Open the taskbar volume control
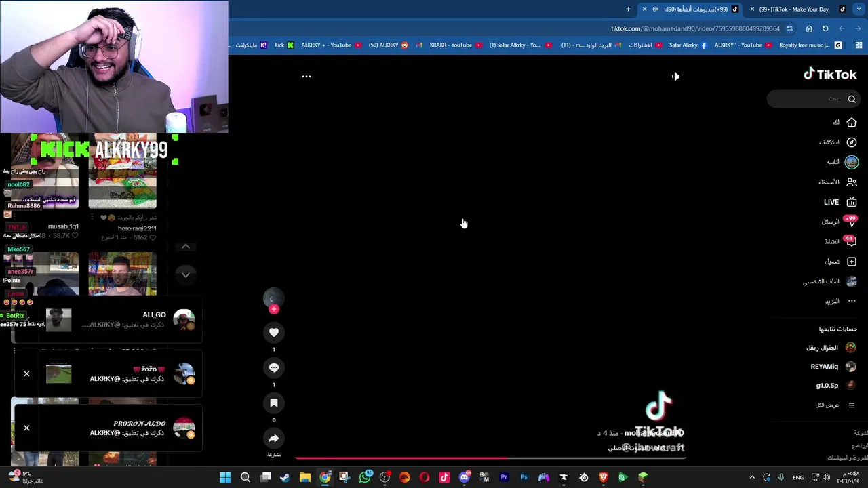This screenshot has width=868, height=488. 826,478
